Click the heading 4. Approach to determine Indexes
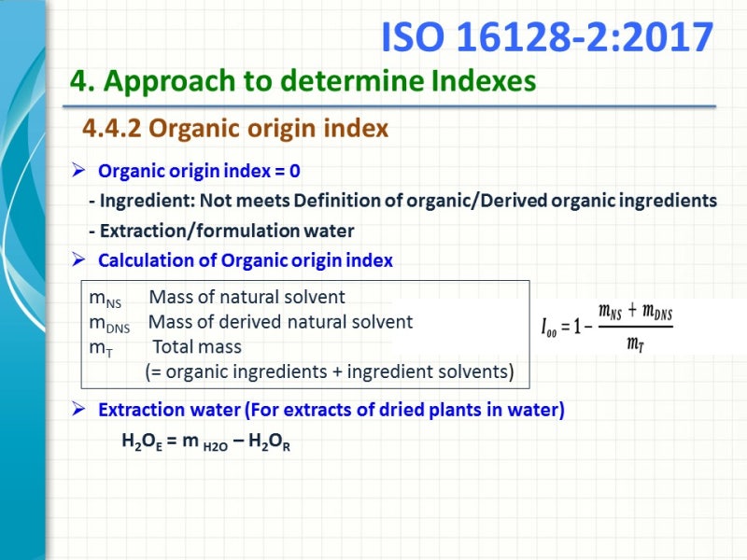This screenshot has width=747, height=560. (x=301, y=81)
